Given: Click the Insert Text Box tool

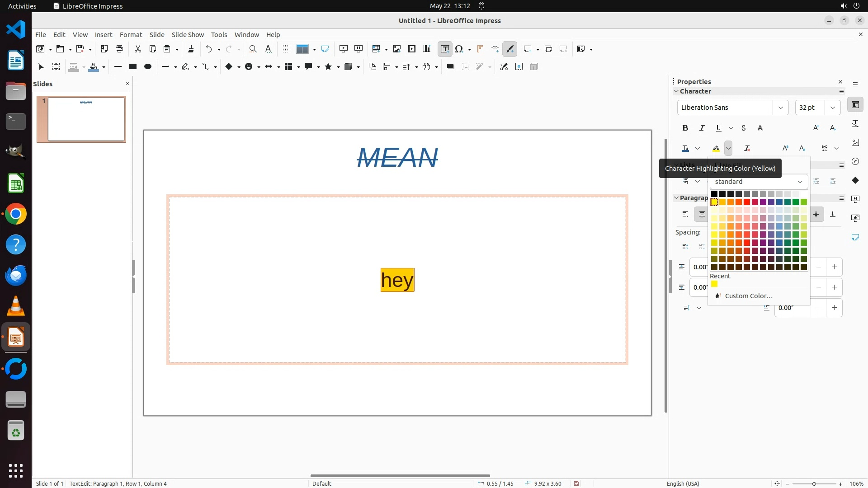Looking at the screenshot, I should pyautogui.click(x=445, y=49).
